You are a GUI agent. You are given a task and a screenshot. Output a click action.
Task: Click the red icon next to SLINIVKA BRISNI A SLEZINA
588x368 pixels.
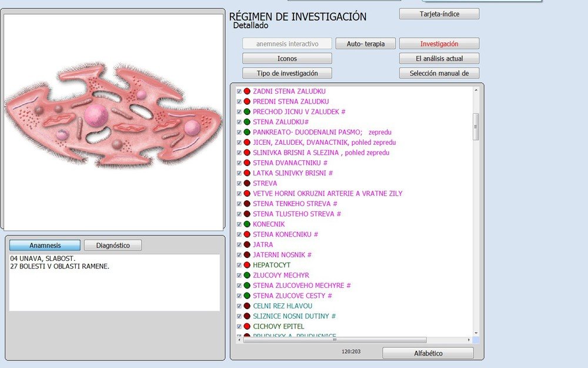[x=246, y=152]
